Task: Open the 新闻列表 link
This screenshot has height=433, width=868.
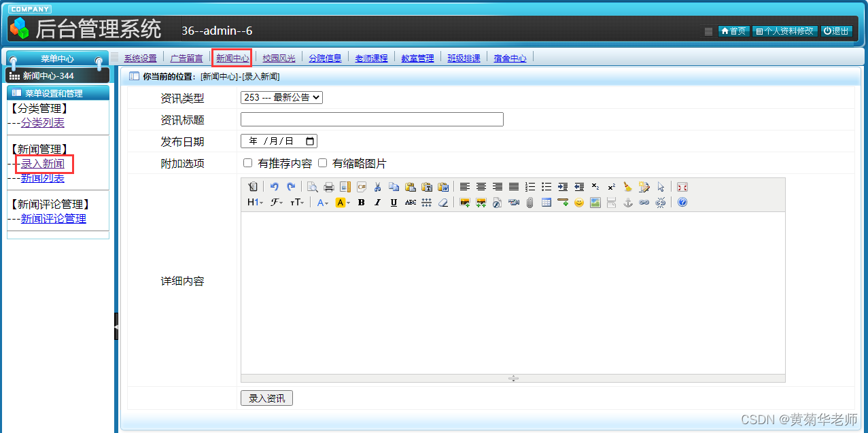Action: tap(43, 178)
